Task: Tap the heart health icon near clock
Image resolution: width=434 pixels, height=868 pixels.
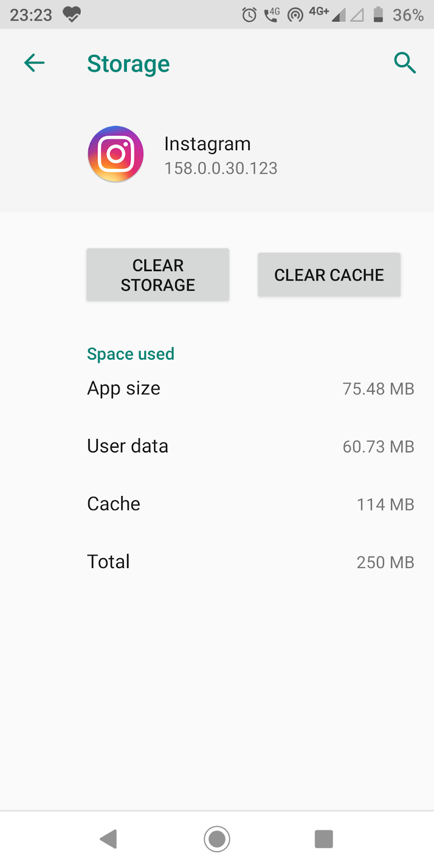Action: 72,15
